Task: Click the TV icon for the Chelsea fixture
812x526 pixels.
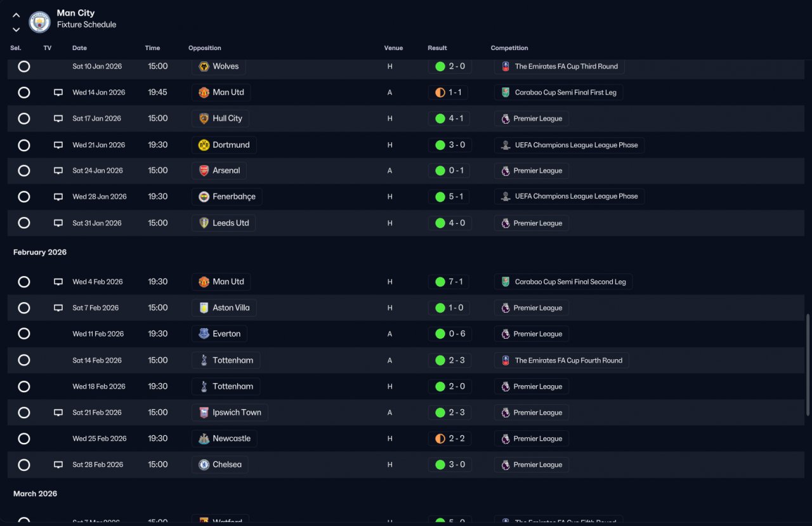Action: point(58,464)
